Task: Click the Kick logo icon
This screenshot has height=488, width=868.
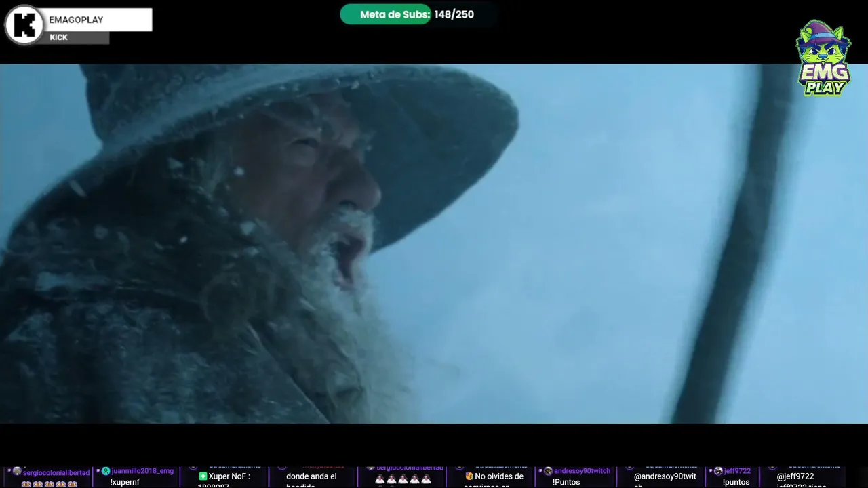Action: click(24, 25)
